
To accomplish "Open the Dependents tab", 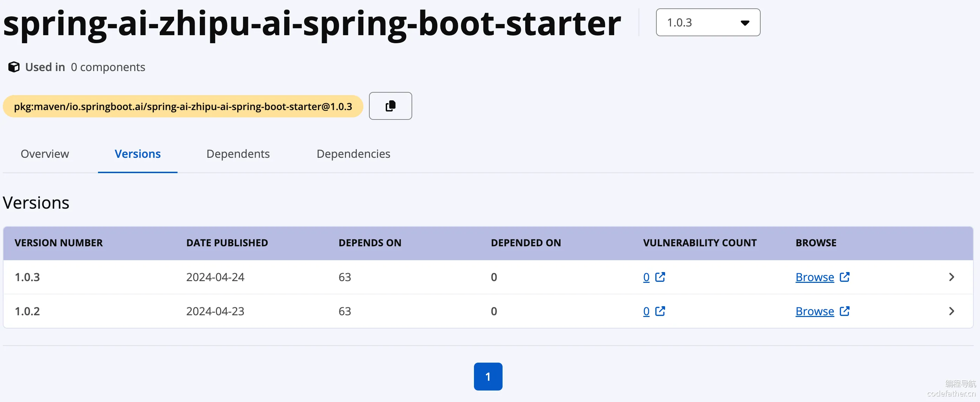I will (238, 154).
